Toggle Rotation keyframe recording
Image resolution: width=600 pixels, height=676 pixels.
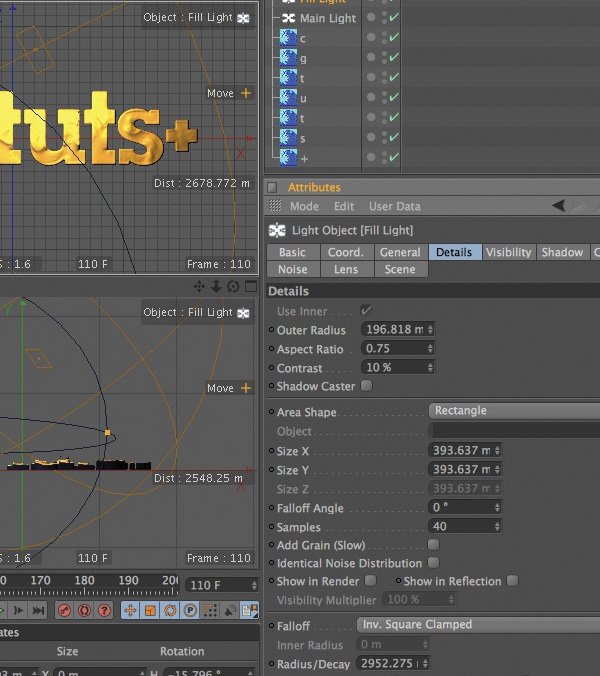[x=170, y=610]
